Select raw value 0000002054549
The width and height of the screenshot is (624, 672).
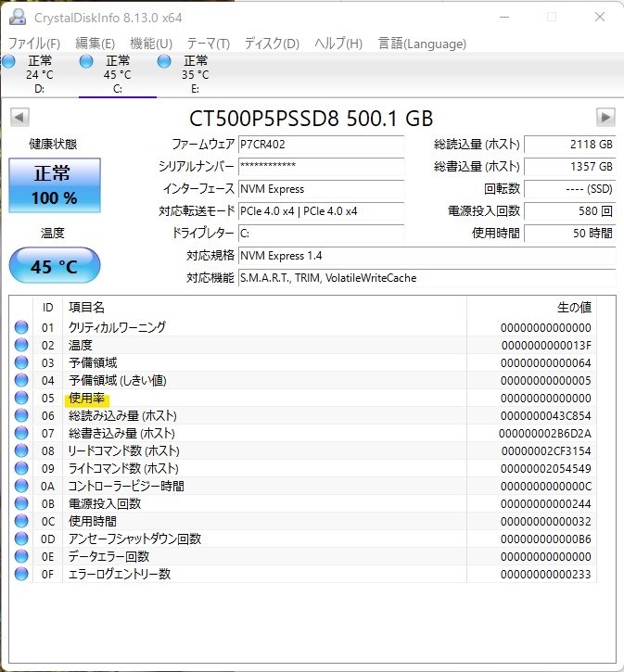546,468
